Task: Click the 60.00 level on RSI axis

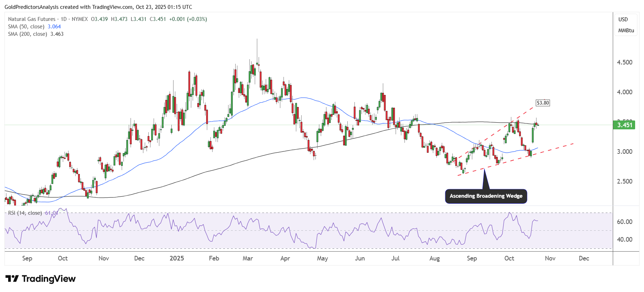Action: tap(624, 222)
